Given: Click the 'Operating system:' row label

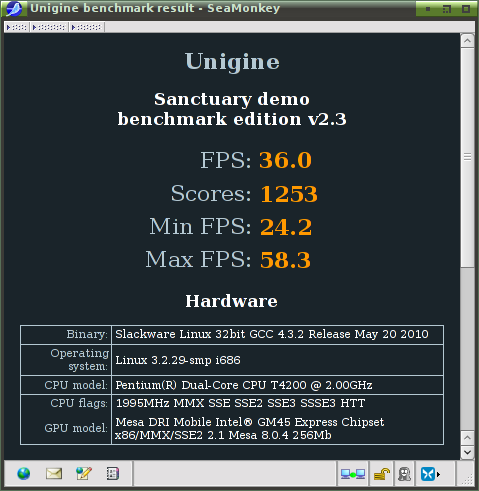Looking at the screenshot, I should (x=80, y=360).
